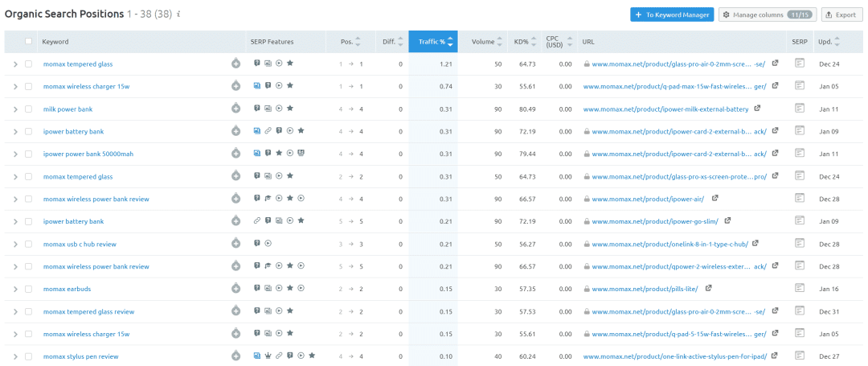
Task: Tick checkbox for 'momax wireless charger 15w' first row
Action: 29,86
